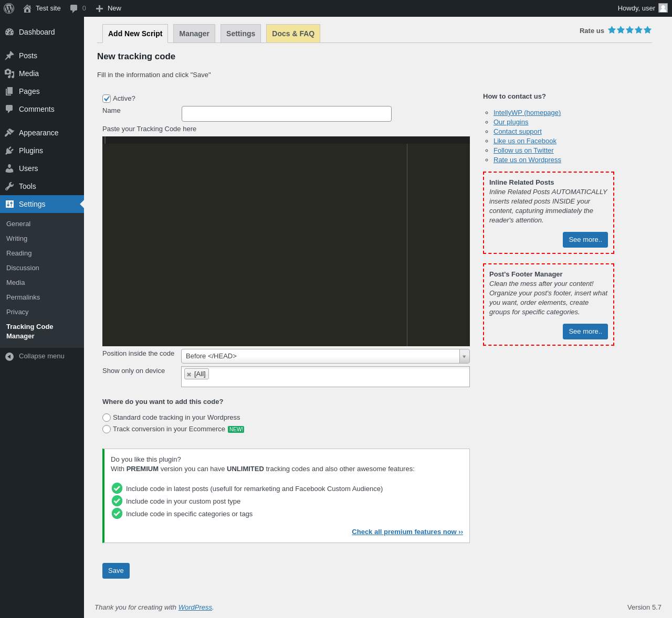Select Track conversion in your Ecommerce

(x=107, y=429)
